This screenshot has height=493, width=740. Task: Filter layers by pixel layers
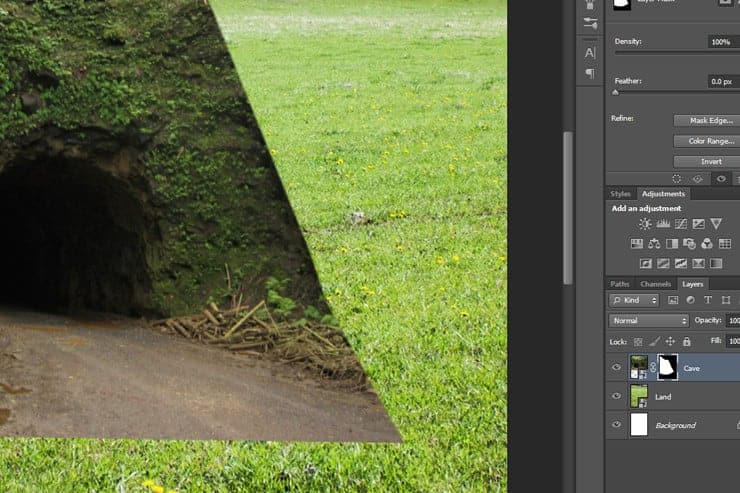coord(673,300)
